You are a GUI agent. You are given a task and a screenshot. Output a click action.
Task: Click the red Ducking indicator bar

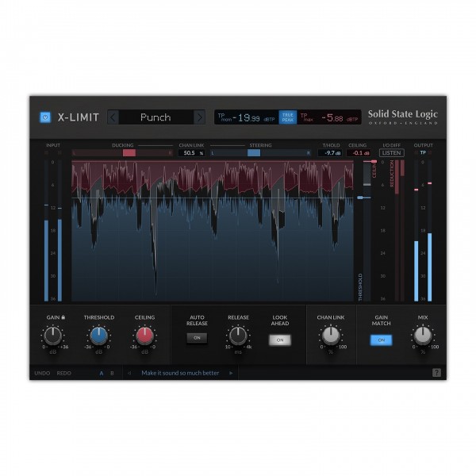[x=129, y=153]
